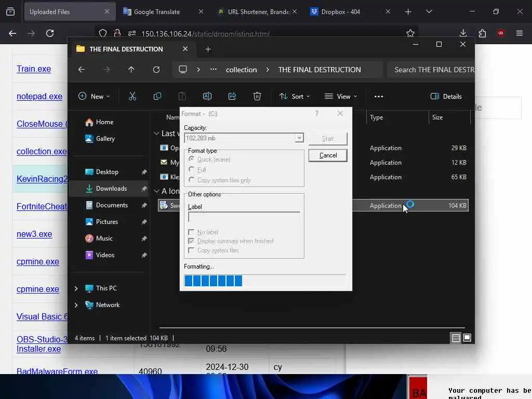Go up one folder level in Explorer
This screenshot has height=399, width=532.
131,70
